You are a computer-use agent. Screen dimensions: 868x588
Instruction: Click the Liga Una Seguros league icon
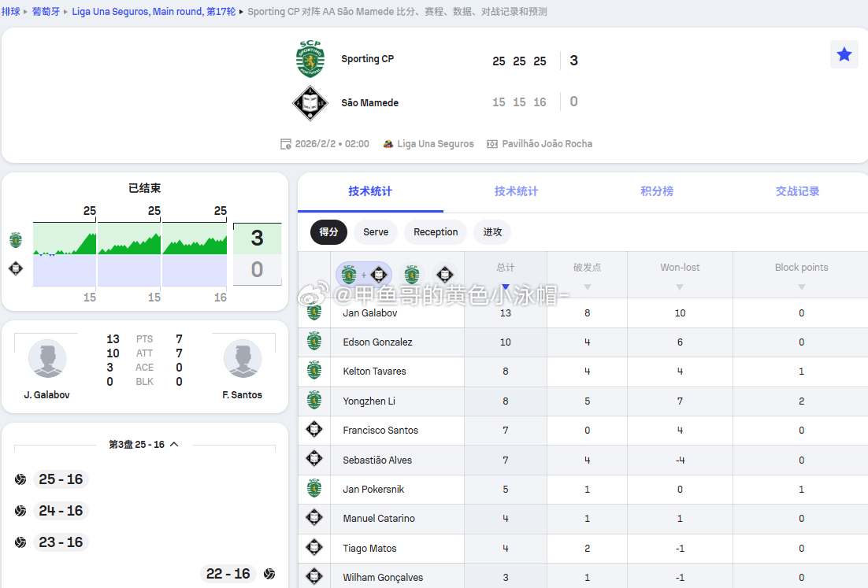(x=388, y=144)
